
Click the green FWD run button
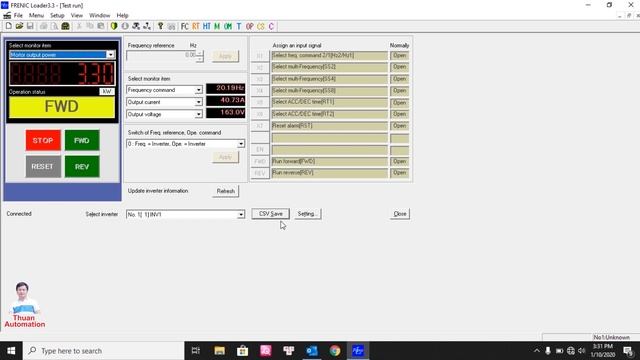(x=82, y=140)
